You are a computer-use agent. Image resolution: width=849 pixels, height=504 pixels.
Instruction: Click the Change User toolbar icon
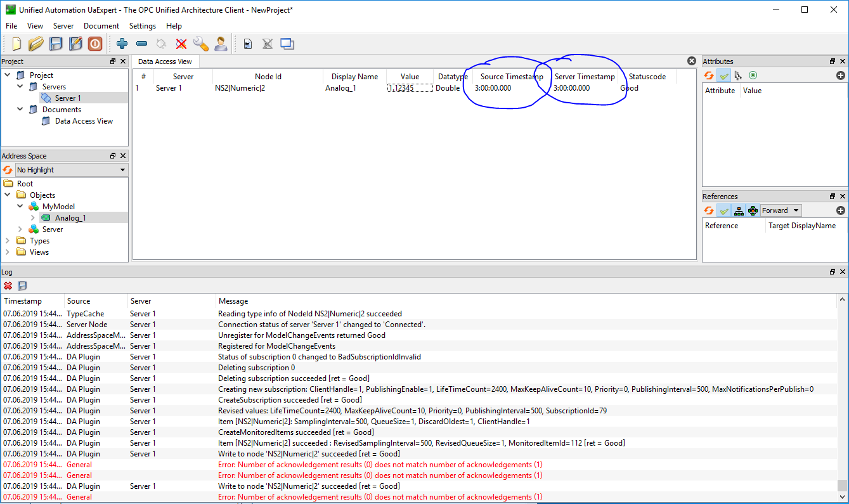pos(220,44)
